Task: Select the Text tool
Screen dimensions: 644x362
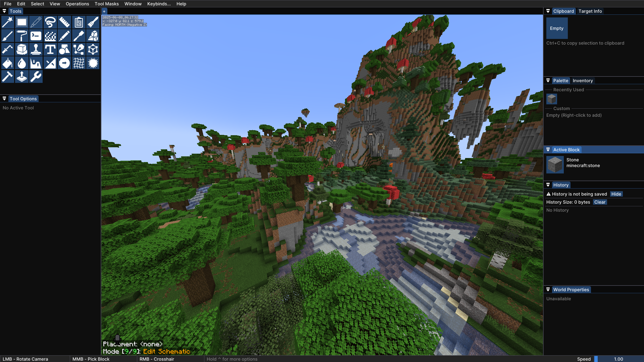Action: (x=50, y=49)
